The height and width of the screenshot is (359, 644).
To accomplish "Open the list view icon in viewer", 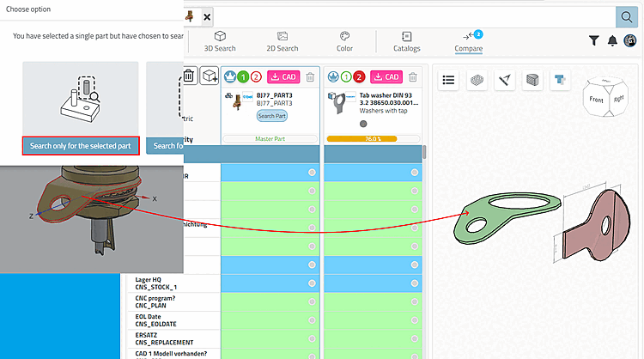I will tap(448, 80).
